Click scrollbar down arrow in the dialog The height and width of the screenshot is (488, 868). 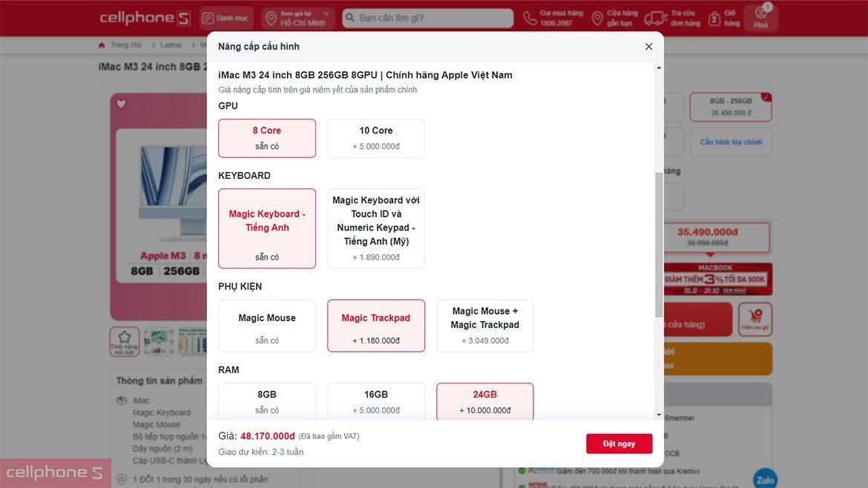659,415
